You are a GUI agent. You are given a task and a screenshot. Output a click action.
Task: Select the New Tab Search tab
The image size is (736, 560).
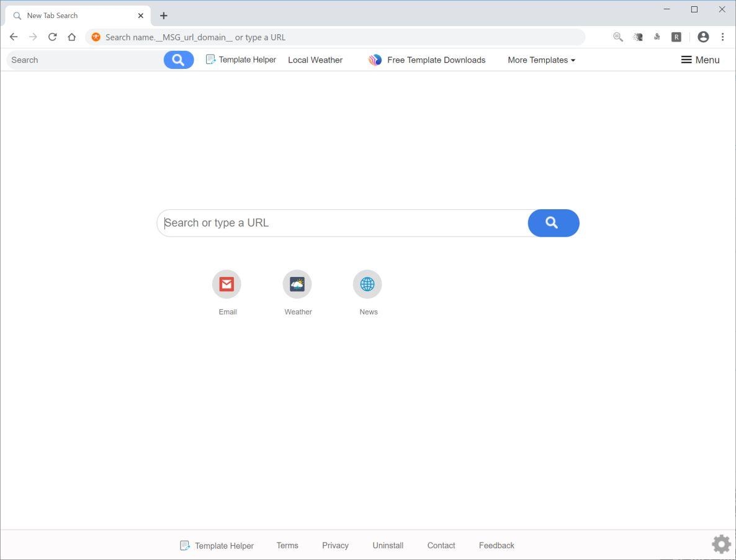pos(74,15)
